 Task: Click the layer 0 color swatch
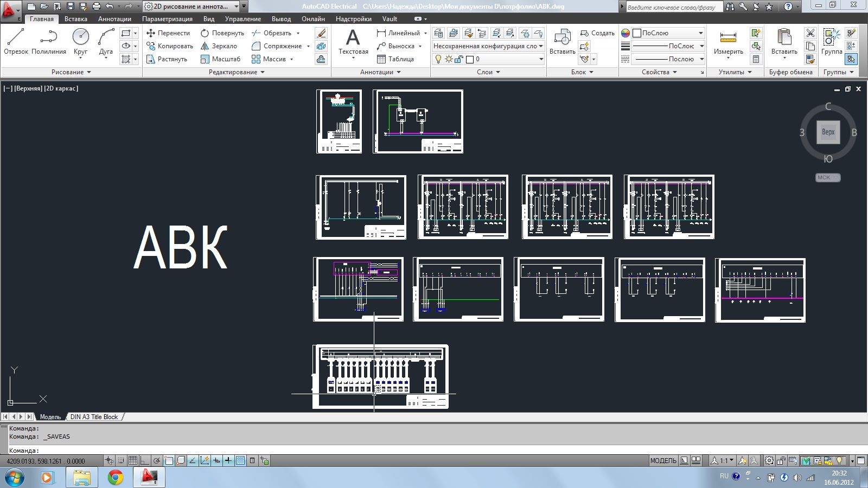pos(470,59)
